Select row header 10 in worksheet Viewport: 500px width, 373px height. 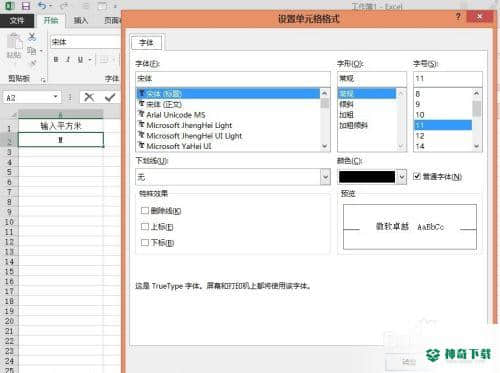coord(9,222)
